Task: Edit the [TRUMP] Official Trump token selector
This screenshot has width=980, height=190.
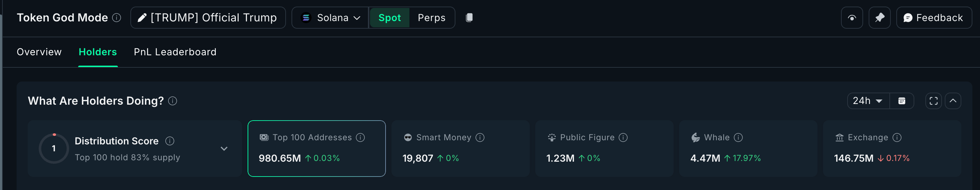Action: (x=208, y=18)
